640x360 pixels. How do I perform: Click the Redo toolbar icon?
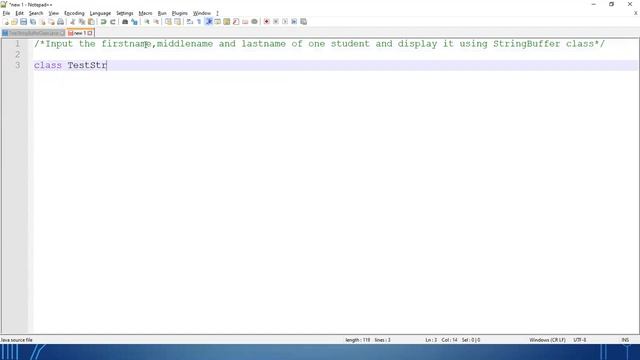113,22
